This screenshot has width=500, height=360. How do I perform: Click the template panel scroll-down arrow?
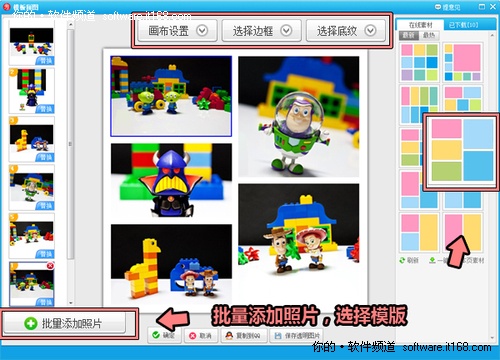click(493, 338)
